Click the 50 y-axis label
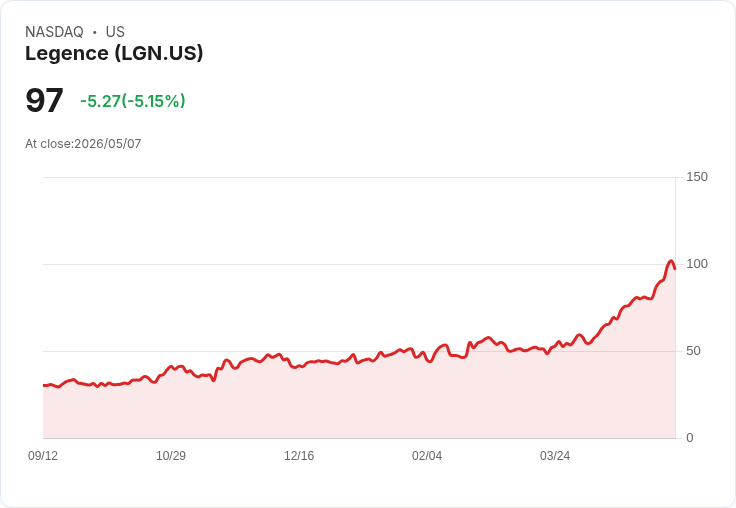Screen dimensions: 736x508 pyautogui.click(x=693, y=351)
